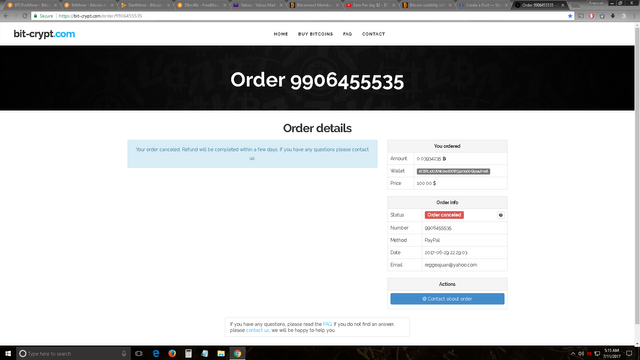Click the red 'Order canceled' status badge

[x=444, y=215]
